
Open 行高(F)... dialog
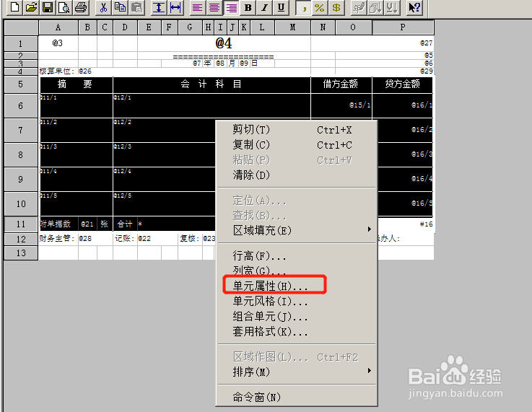click(x=297, y=255)
